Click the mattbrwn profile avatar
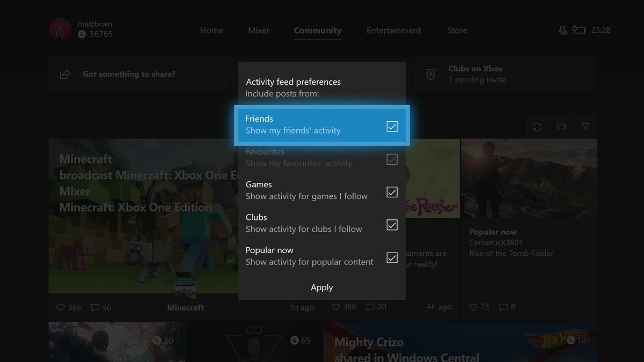644x362 pixels. [x=60, y=29]
